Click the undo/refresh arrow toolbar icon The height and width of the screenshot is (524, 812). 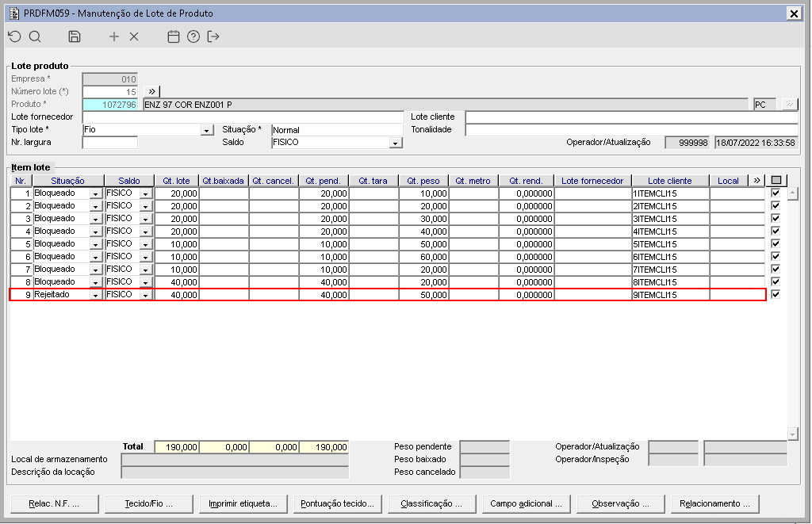click(14, 36)
